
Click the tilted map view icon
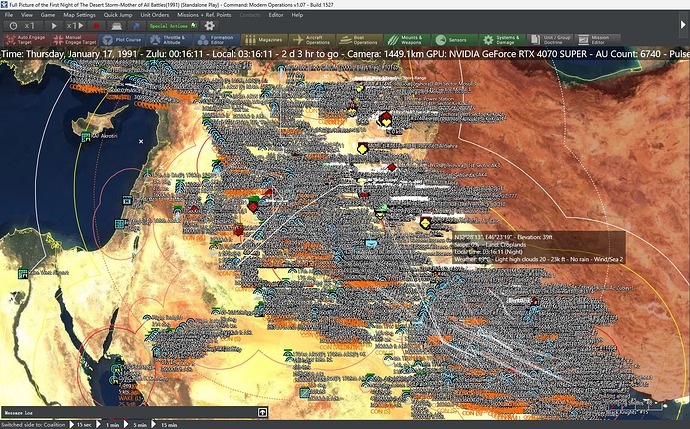(116, 26)
